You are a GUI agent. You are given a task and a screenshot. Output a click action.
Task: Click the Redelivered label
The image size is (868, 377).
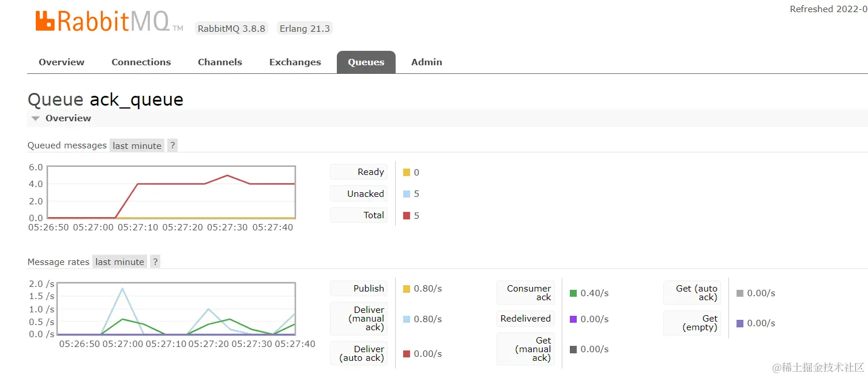click(x=525, y=319)
